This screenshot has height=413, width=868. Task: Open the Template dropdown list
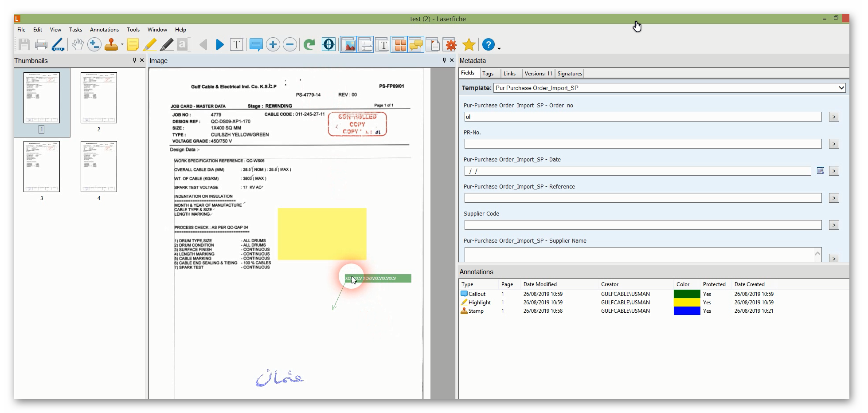[841, 88]
